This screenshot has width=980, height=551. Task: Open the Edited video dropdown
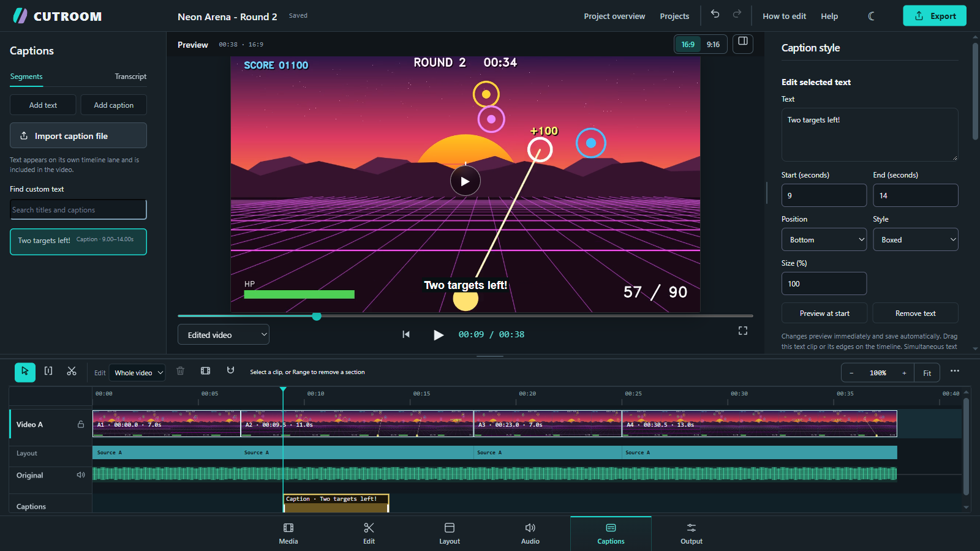(224, 335)
